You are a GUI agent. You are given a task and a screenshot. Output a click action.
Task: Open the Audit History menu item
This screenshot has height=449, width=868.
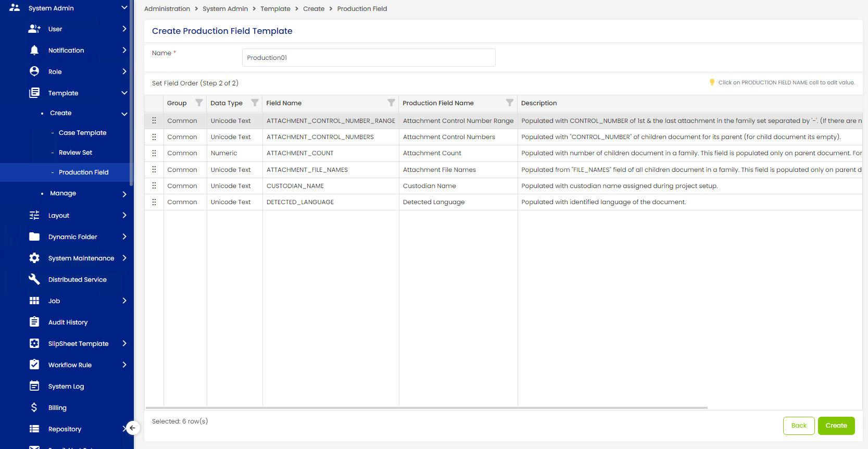pos(68,322)
